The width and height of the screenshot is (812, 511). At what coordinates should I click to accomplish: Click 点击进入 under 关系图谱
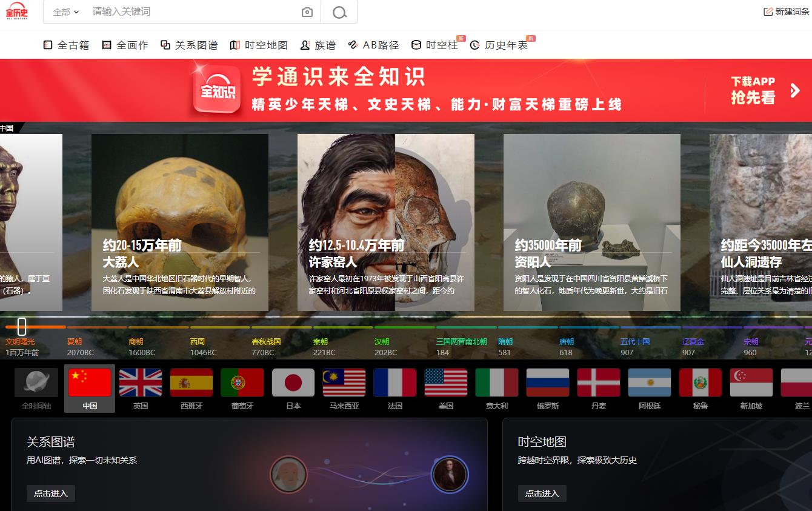coord(51,493)
